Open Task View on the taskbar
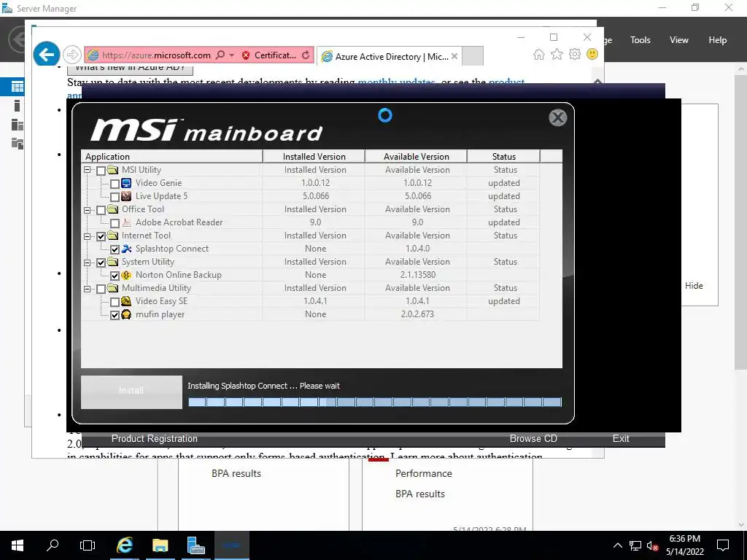This screenshot has width=747, height=560. pyautogui.click(x=88, y=545)
